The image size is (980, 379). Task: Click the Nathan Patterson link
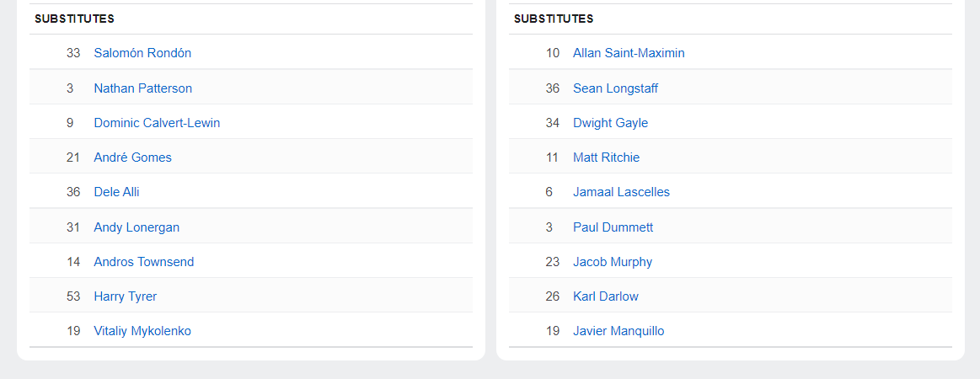pyautogui.click(x=143, y=88)
